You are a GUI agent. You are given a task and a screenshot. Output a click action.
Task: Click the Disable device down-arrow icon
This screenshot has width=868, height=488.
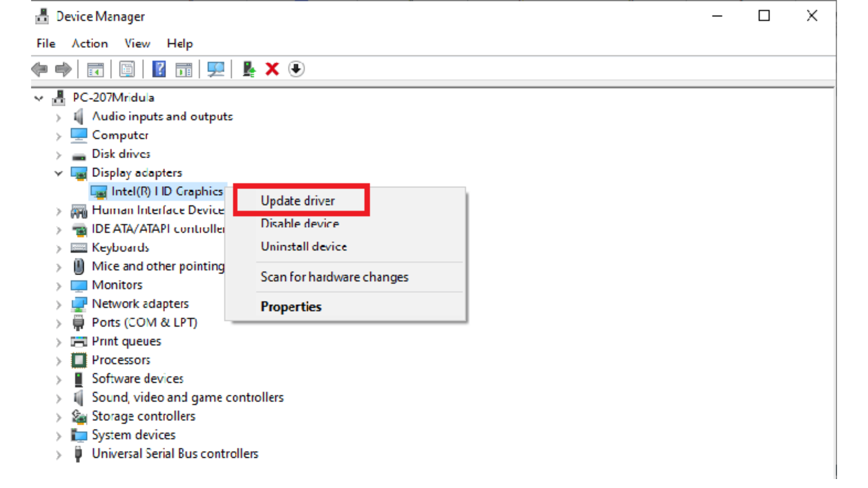[x=296, y=69]
